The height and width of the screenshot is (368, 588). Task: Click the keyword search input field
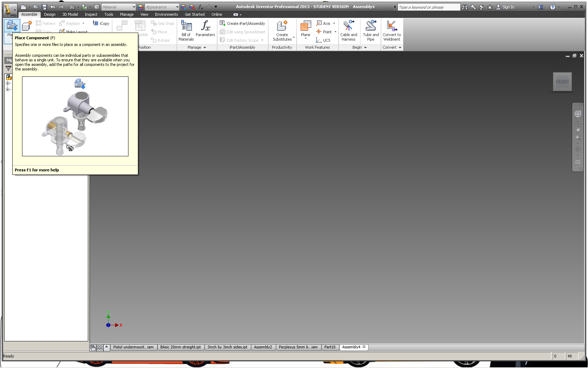429,7
